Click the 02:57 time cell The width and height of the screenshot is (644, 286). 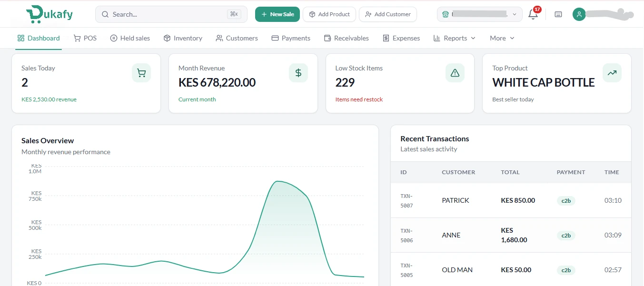(x=613, y=270)
